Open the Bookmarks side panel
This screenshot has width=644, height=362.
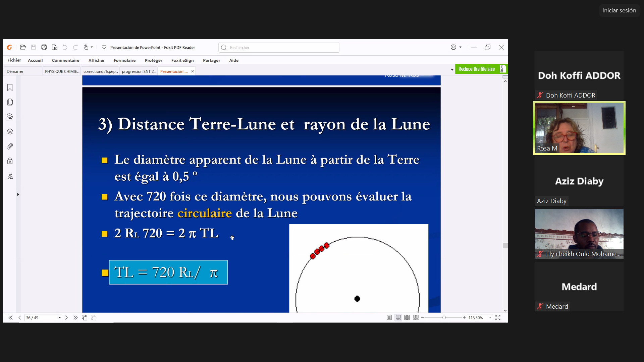(10, 87)
